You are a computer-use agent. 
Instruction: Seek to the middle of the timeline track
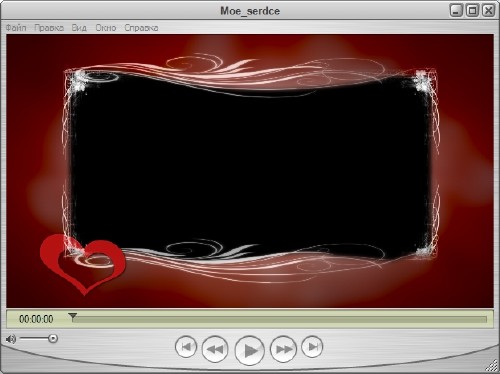click(279, 320)
